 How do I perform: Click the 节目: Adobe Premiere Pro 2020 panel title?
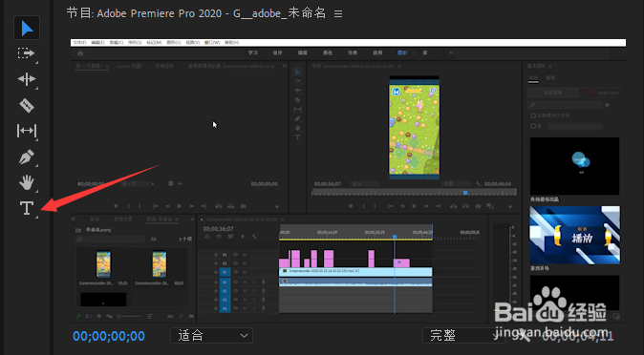tap(196, 13)
